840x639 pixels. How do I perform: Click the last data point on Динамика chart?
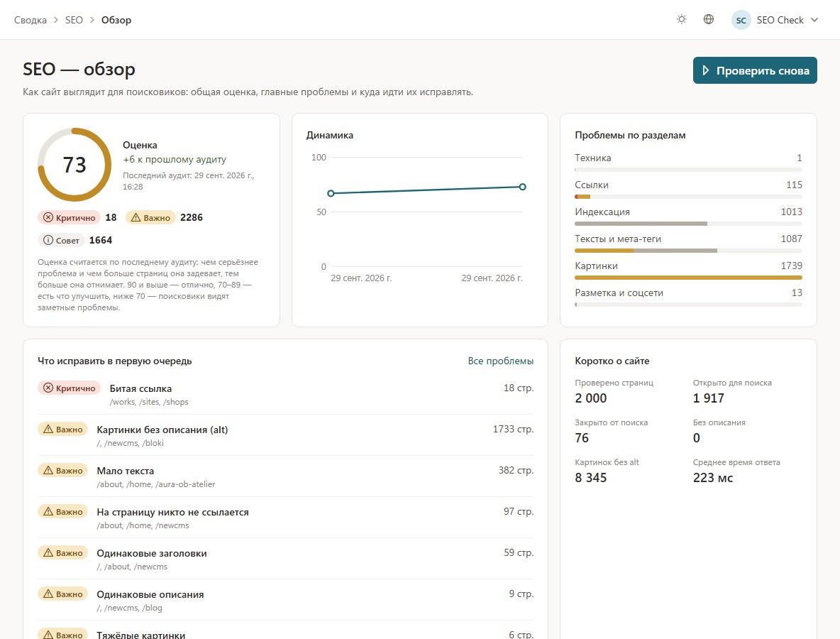pos(522,187)
